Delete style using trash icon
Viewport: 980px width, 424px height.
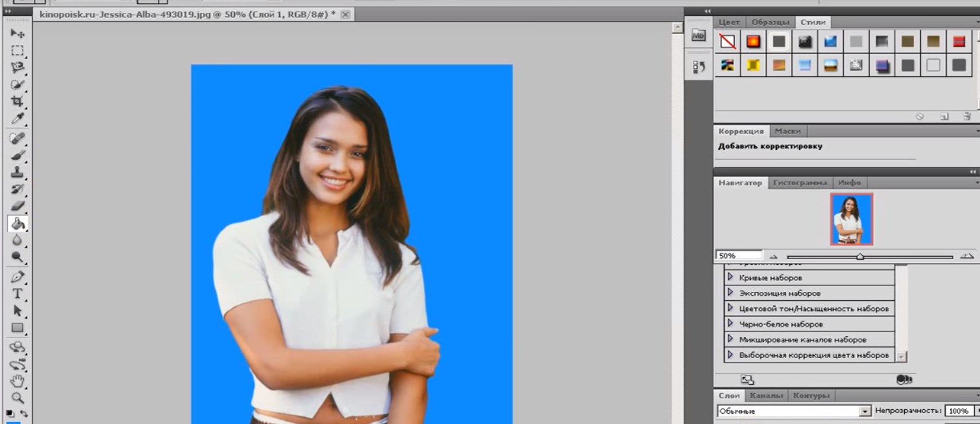[x=967, y=117]
